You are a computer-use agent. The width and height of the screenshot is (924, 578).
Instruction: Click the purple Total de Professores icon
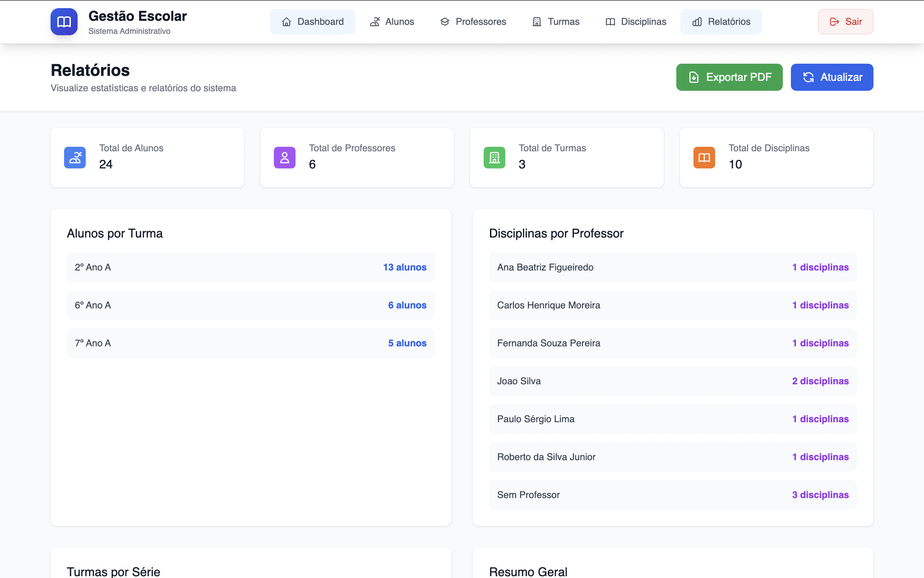(x=285, y=158)
